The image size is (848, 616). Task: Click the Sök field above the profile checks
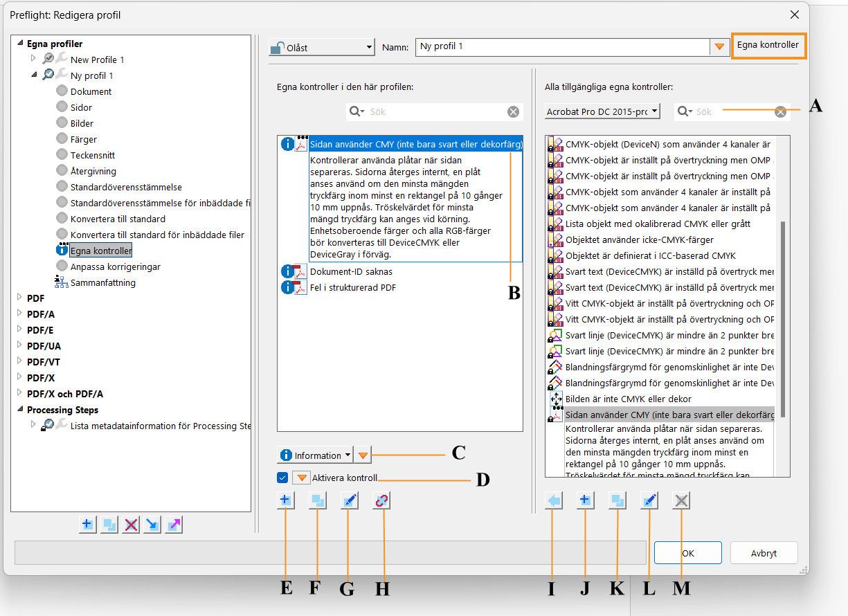click(x=436, y=111)
